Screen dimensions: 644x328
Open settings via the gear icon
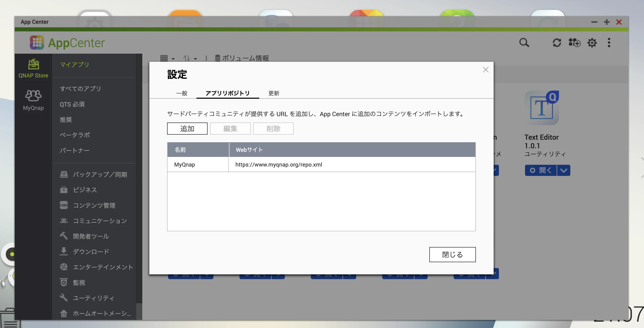click(592, 43)
